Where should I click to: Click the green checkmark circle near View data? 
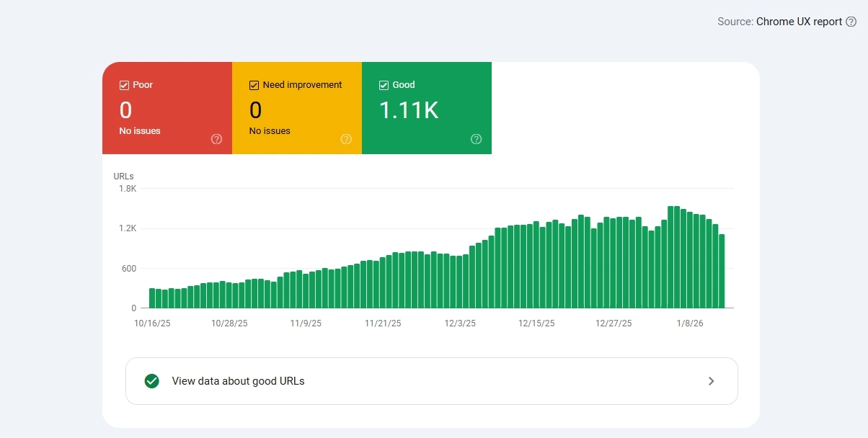(151, 380)
